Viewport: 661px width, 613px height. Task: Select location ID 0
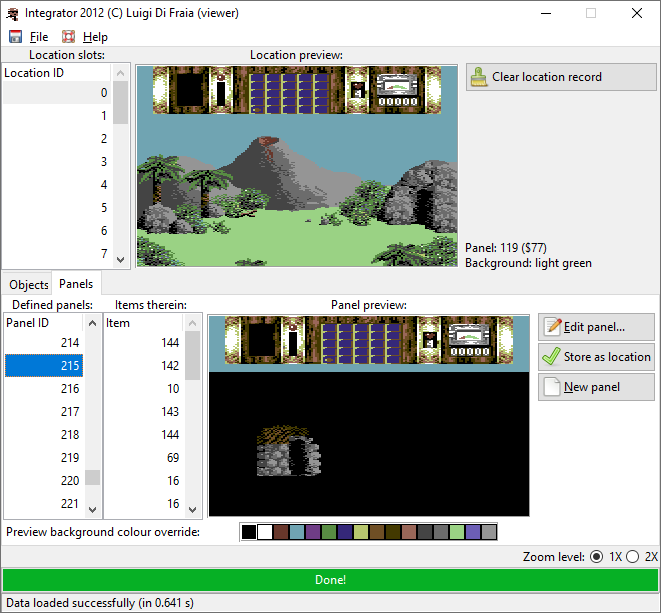click(x=57, y=93)
